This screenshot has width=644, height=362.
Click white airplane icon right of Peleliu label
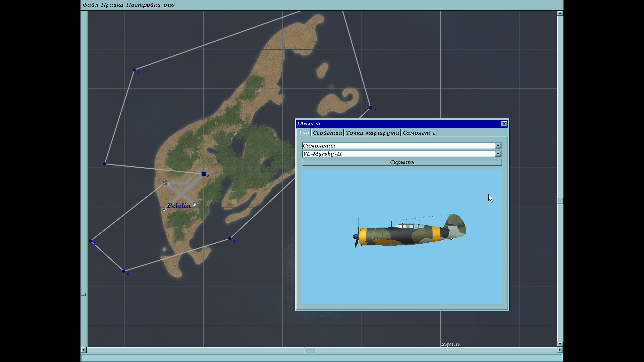coord(195,204)
